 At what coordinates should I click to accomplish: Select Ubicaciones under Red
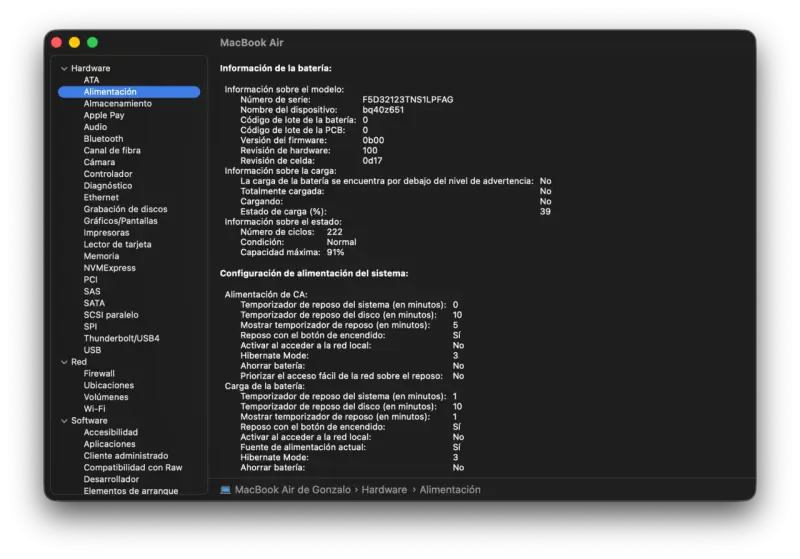(108, 385)
